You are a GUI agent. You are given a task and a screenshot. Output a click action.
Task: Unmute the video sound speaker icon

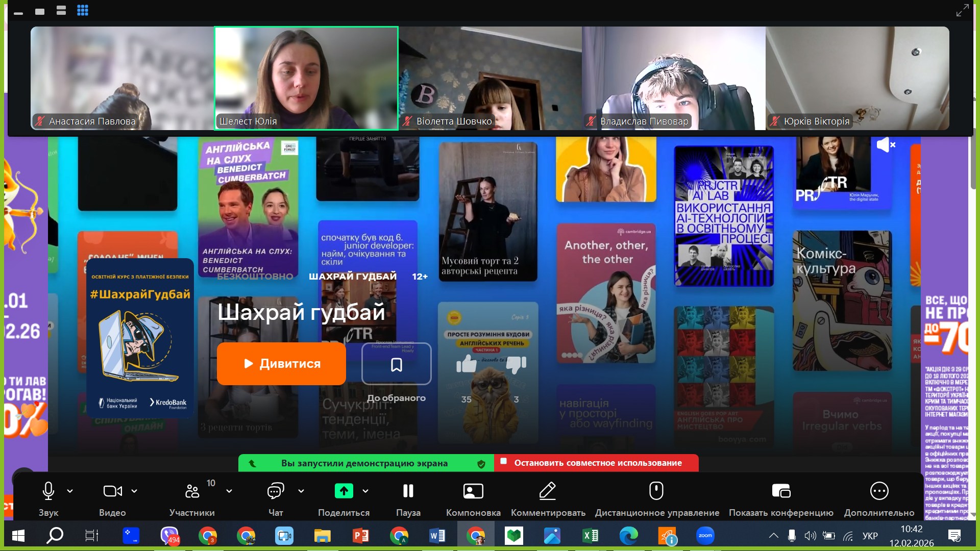[x=886, y=145]
